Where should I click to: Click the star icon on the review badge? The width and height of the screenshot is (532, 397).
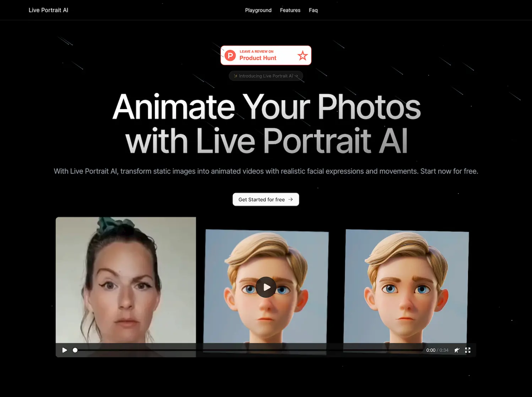click(x=303, y=55)
